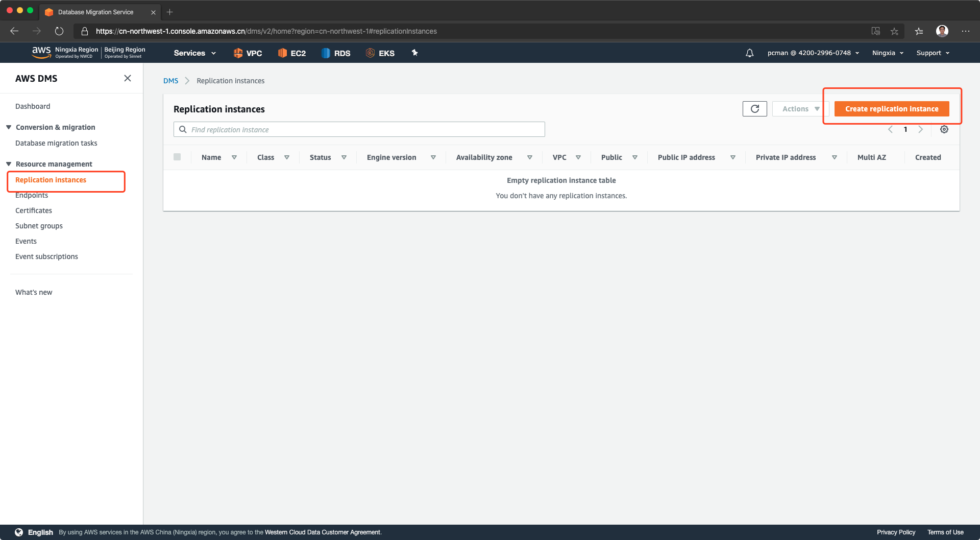980x540 pixels.
Task: Open the EC2 service shortcut
Action: point(292,53)
